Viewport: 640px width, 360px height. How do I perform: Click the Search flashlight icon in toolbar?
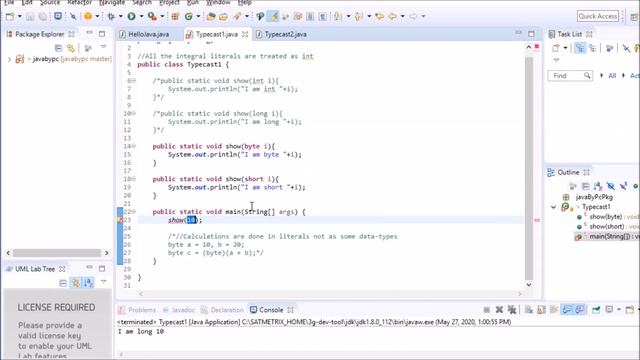click(237, 16)
